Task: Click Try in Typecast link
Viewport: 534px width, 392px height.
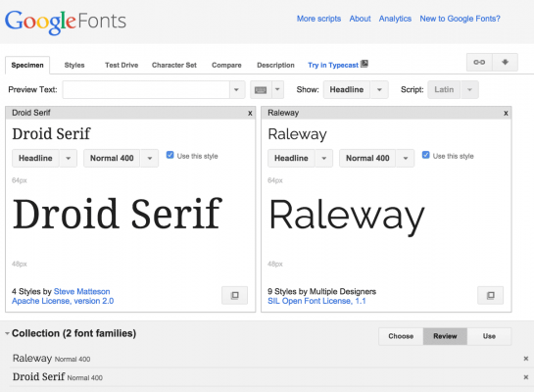Action: [333, 65]
